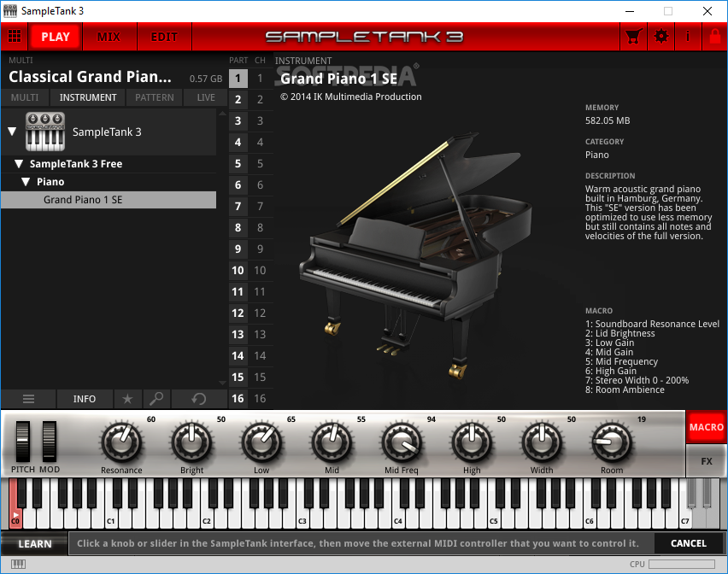This screenshot has height=574, width=728.
Task: Click the red padlock icon
Action: (x=715, y=36)
